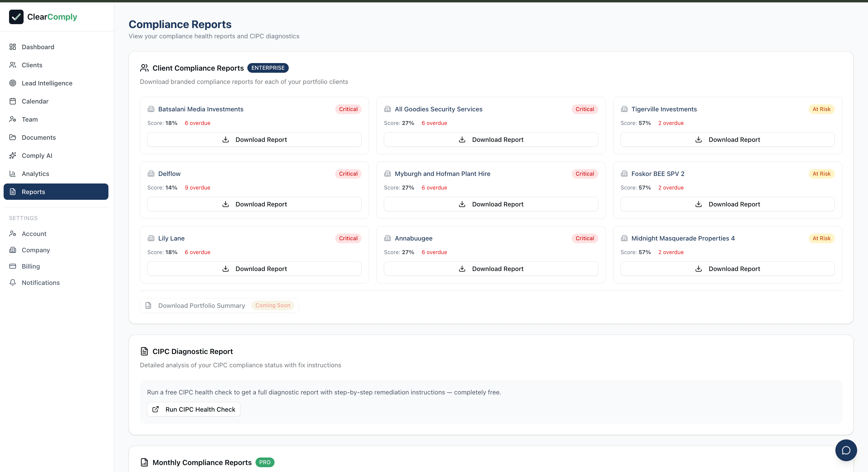Click the Client Compliance Reports people icon
Screen dimensions: 868x472
tap(144, 68)
